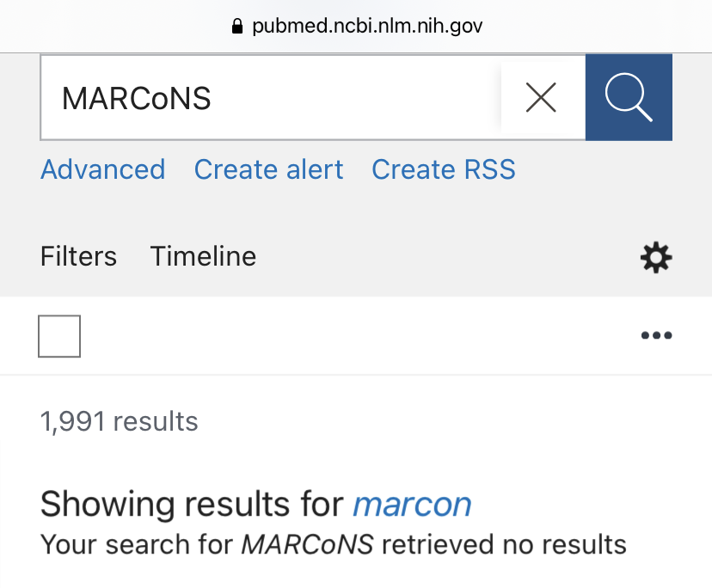Clear the search query with the X icon
This screenshot has width=712, height=588.
point(541,97)
